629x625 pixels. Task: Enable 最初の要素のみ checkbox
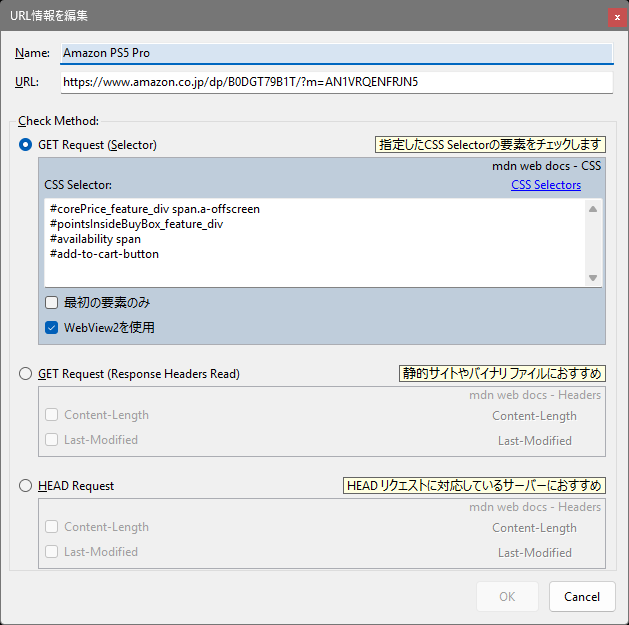pos(52,302)
